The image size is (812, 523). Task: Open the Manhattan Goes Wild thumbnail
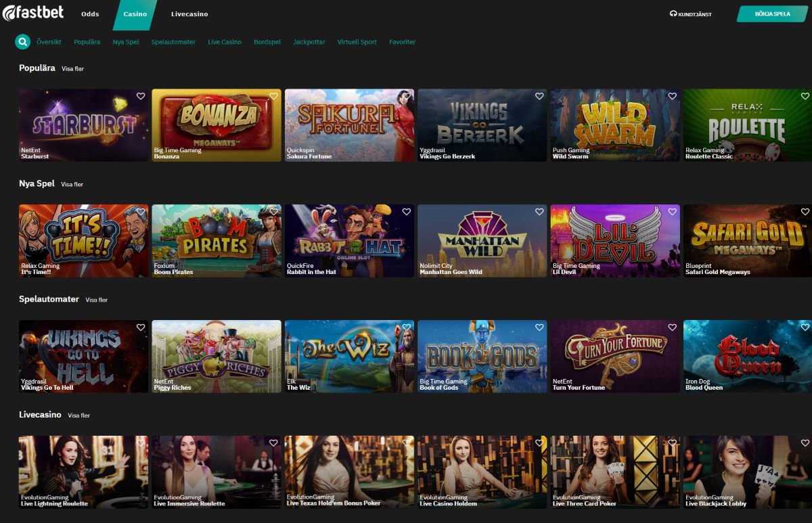482,241
